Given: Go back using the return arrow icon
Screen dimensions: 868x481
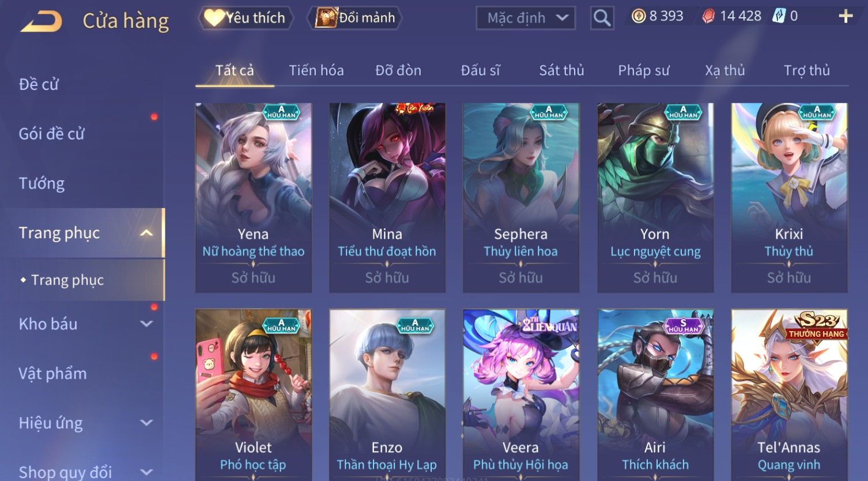Looking at the screenshot, I should [x=41, y=21].
